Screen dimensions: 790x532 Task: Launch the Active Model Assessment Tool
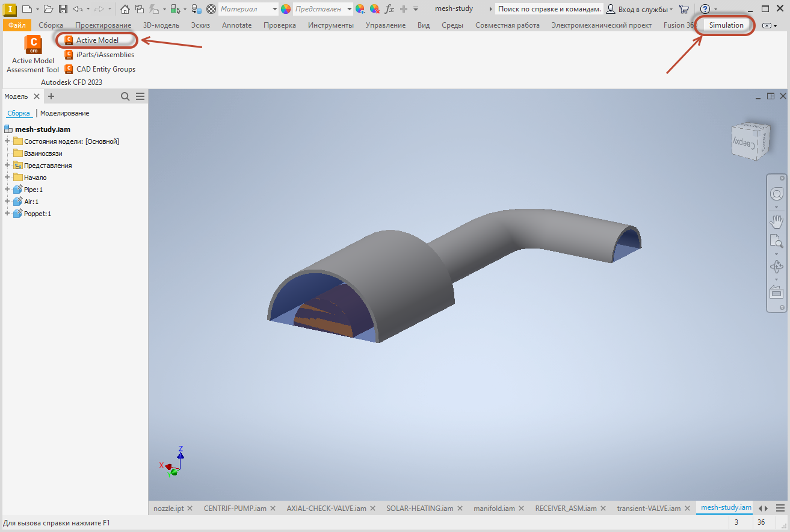(x=33, y=54)
